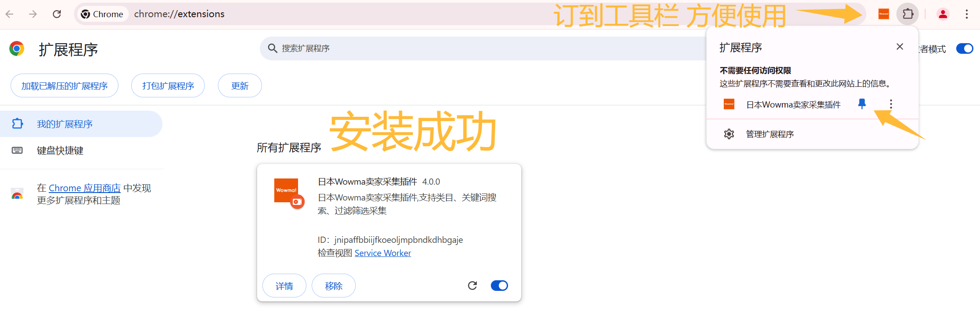Screen dimensions: 980x312
Task: Close the 扩展程序 popup panel
Action: 900,47
